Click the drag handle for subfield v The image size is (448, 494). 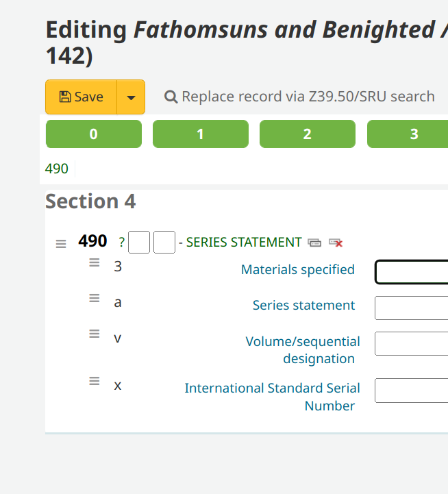tap(95, 334)
